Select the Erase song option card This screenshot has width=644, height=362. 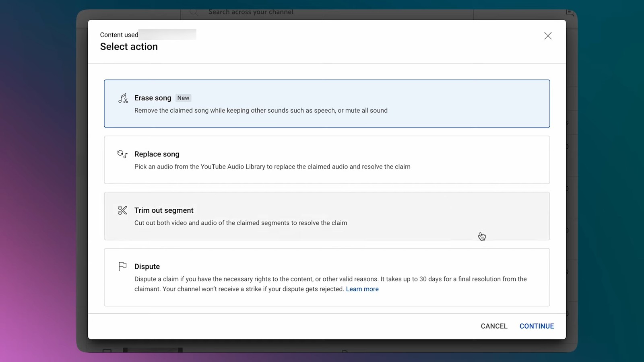pyautogui.click(x=327, y=104)
